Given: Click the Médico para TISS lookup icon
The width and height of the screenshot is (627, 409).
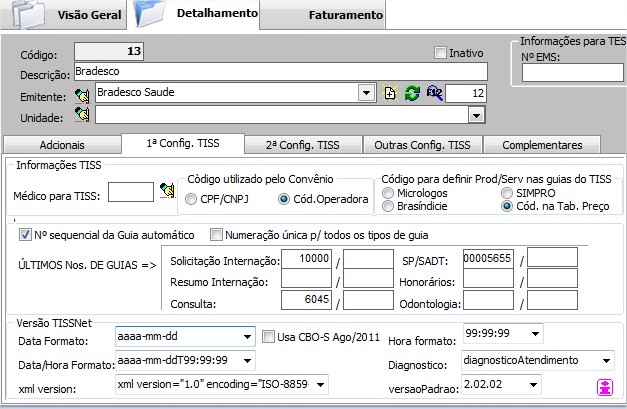Looking at the screenshot, I should click(167, 191).
